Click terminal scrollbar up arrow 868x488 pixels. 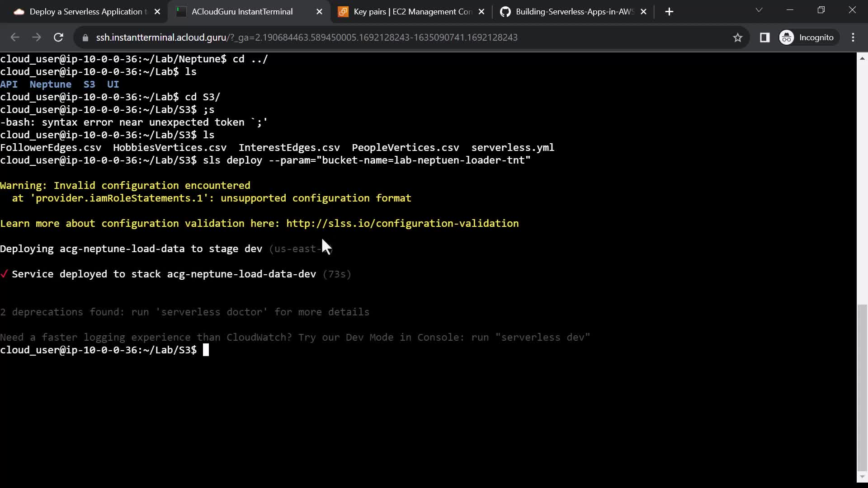tap(862, 58)
